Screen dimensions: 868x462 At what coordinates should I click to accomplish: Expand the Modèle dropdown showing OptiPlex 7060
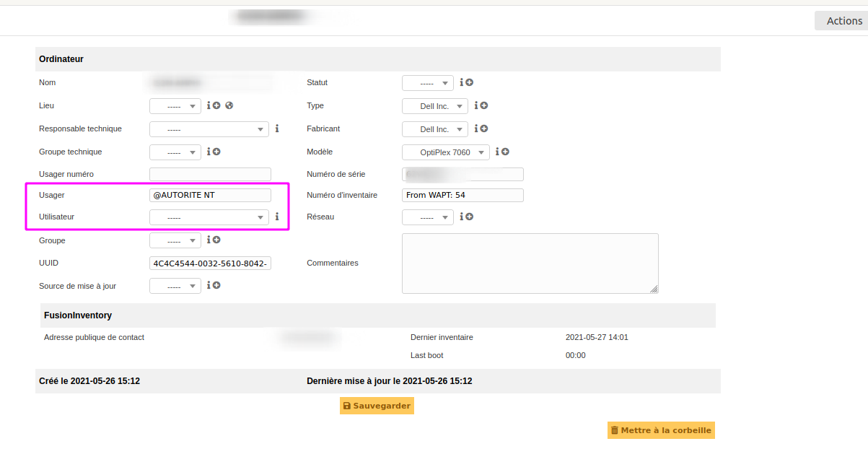click(445, 152)
